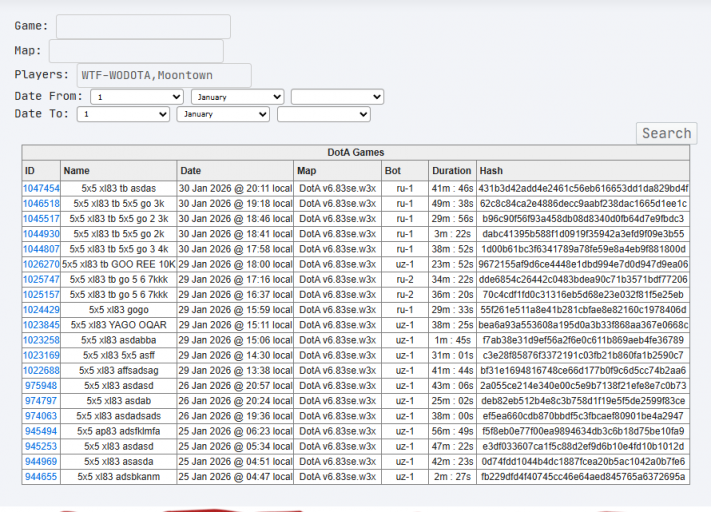Click the Map column header
Image resolution: width=711 pixels, height=512 pixels.
click(x=337, y=171)
